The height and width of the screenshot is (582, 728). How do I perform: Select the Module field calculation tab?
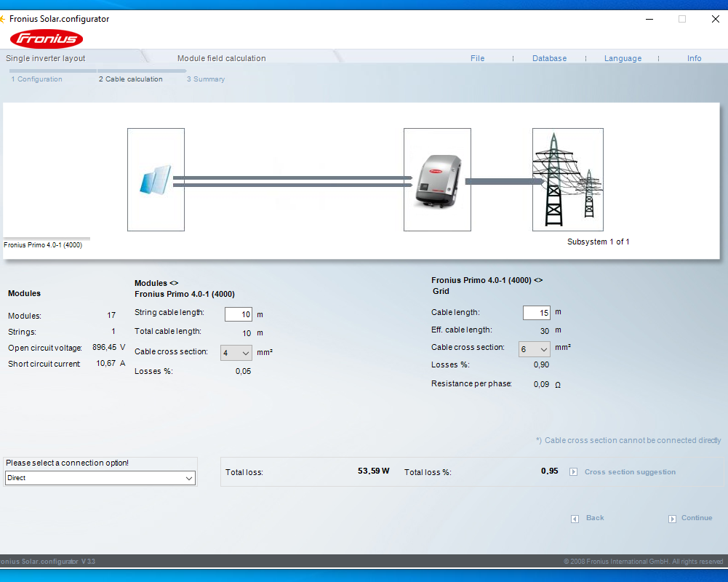pos(221,58)
